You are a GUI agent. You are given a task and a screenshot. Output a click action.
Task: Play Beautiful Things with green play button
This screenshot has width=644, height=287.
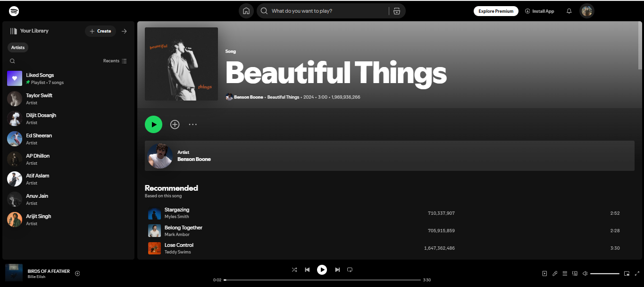[x=153, y=125]
